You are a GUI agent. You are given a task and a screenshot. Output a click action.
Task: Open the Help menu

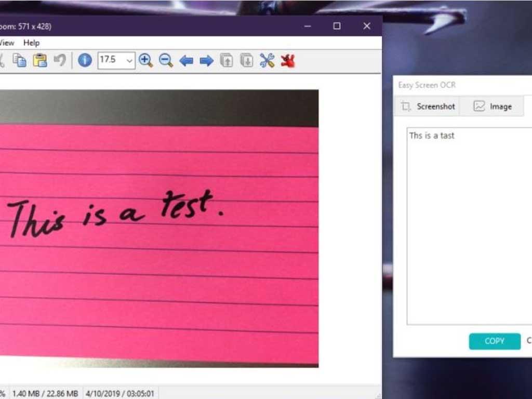[x=31, y=43]
